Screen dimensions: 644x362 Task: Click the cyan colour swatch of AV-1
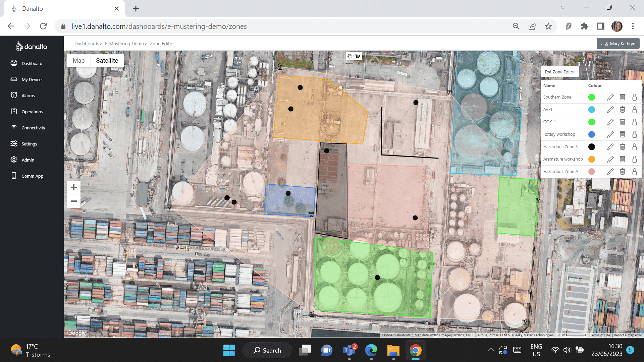[592, 110]
